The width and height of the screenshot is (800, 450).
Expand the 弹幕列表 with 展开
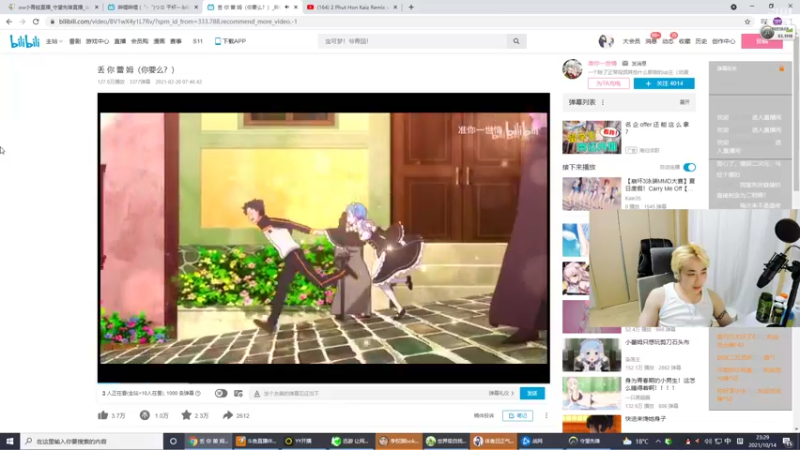click(x=685, y=102)
